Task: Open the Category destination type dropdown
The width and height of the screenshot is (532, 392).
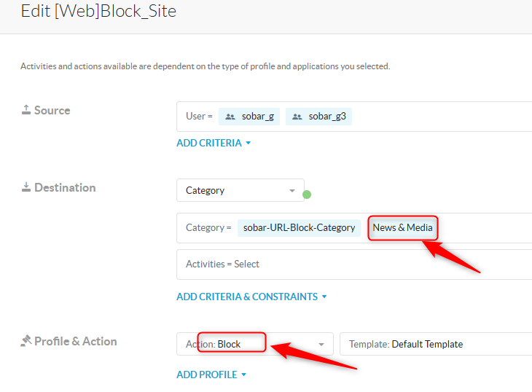Action: coord(240,190)
